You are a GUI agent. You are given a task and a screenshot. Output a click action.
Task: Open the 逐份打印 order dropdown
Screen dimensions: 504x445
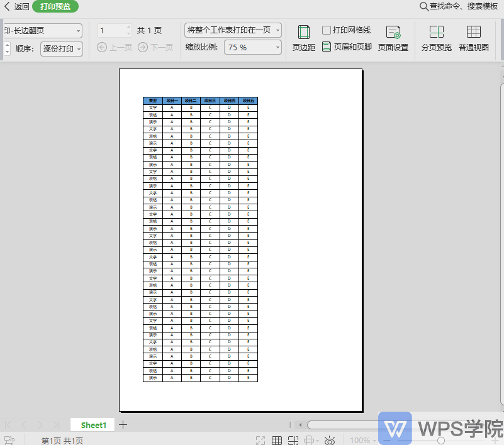click(62, 49)
